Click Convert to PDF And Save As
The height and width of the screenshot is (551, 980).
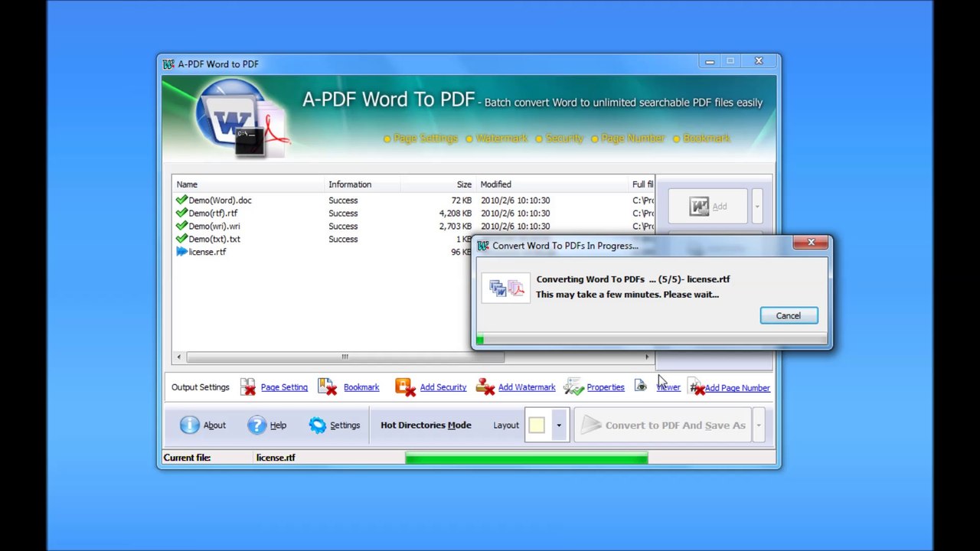(x=662, y=425)
